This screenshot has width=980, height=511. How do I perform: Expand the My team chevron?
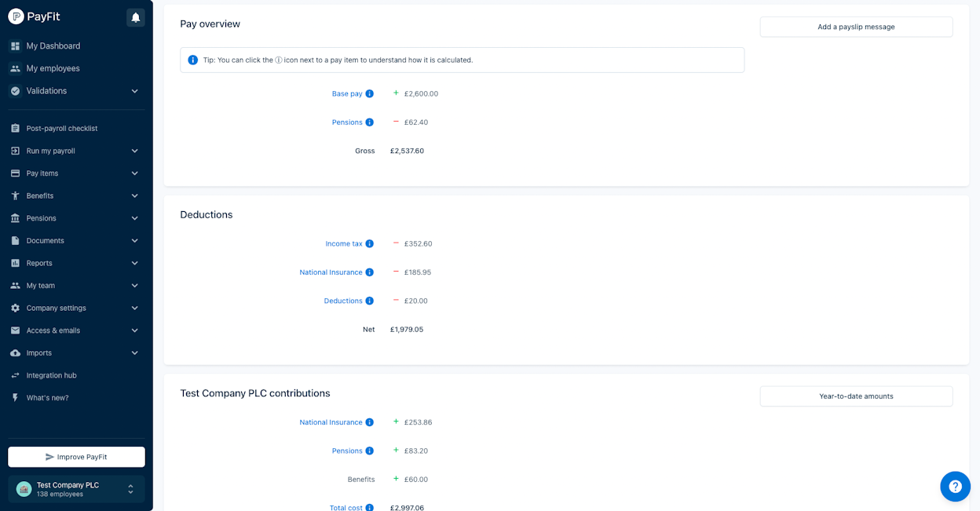[134, 286]
